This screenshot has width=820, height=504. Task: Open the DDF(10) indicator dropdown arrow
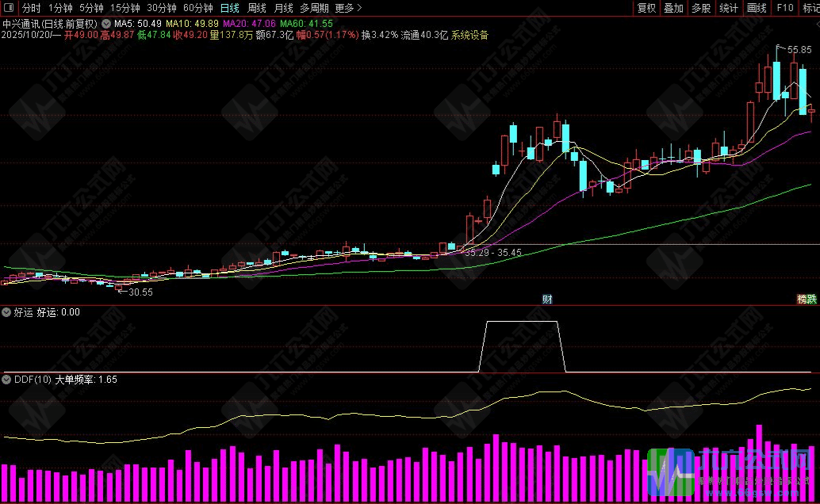pyautogui.click(x=7, y=380)
